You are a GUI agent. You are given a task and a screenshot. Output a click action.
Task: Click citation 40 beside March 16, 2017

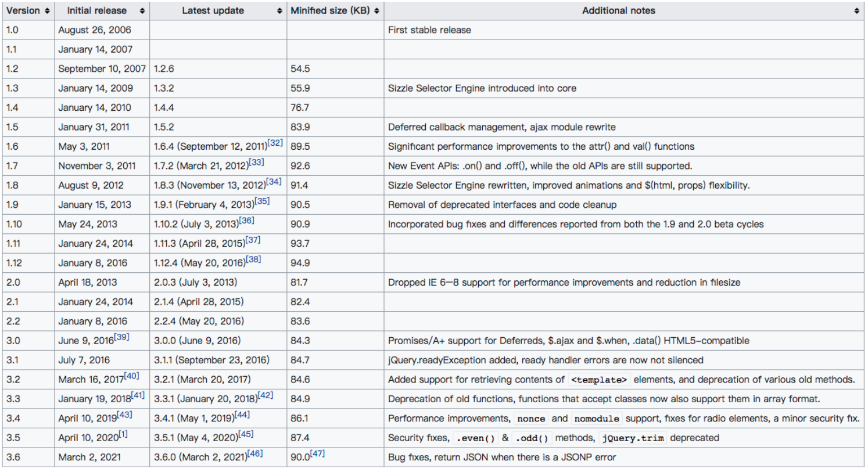(x=131, y=376)
